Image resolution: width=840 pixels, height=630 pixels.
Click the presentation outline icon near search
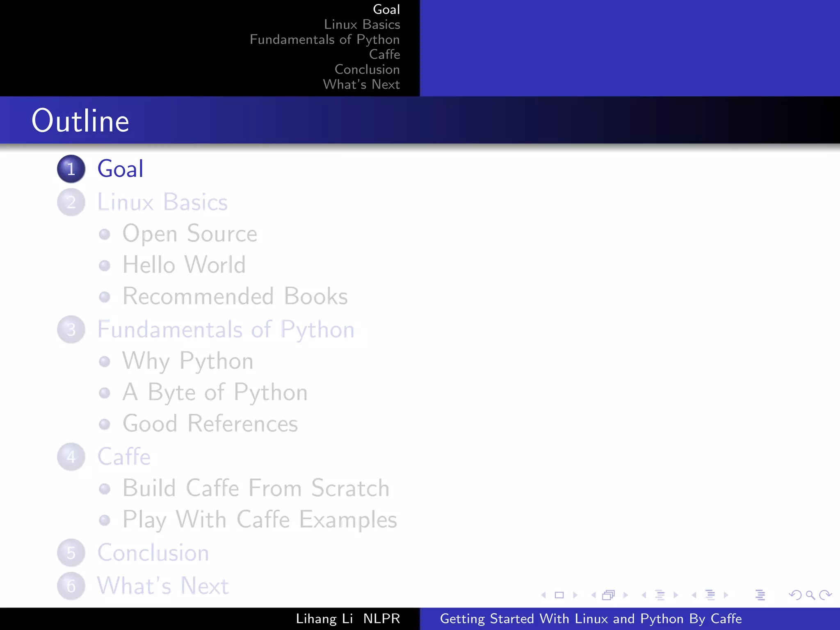760,595
